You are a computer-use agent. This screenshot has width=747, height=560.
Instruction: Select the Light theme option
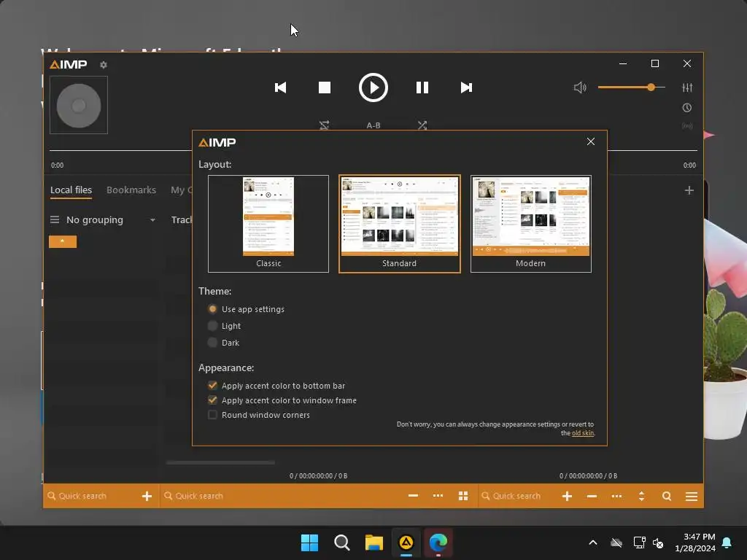click(x=224, y=326)
